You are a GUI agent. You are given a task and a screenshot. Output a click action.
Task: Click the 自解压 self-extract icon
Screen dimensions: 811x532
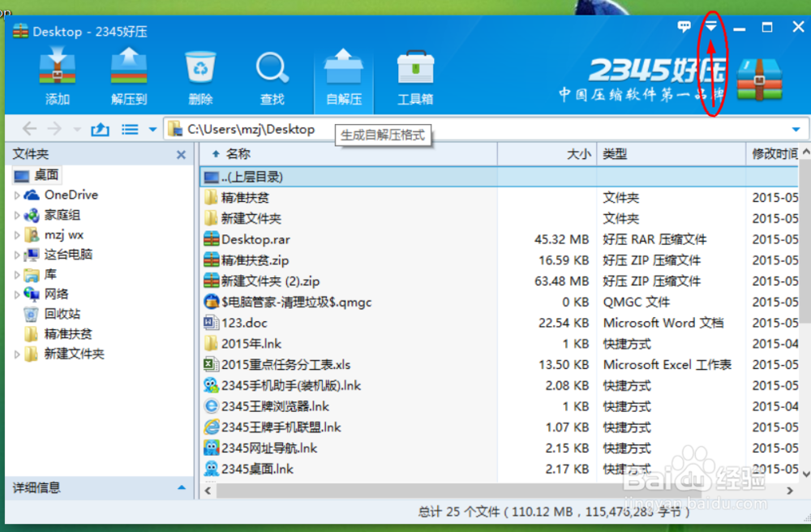(344, 76)
